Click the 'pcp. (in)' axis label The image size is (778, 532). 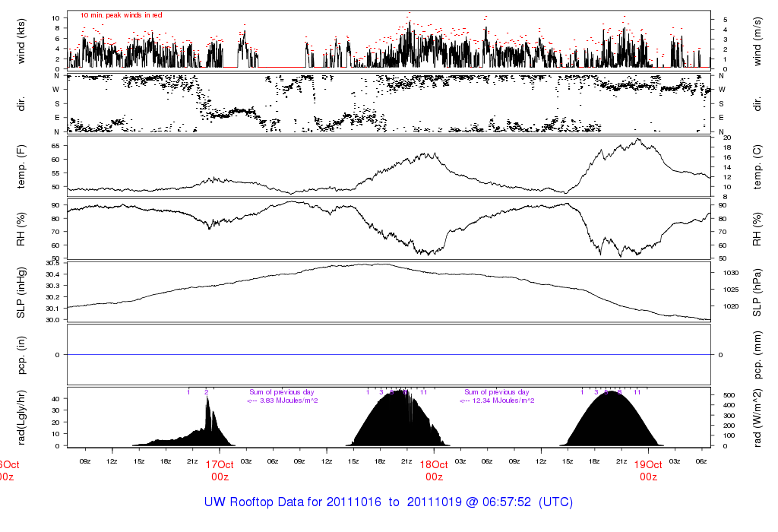(x=21, y=355)
